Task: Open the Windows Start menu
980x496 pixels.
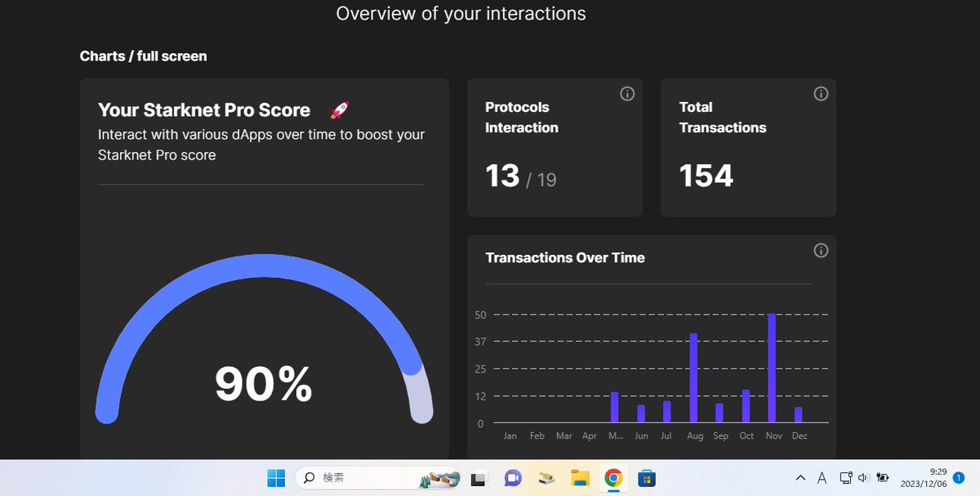Action: (276, 478)
